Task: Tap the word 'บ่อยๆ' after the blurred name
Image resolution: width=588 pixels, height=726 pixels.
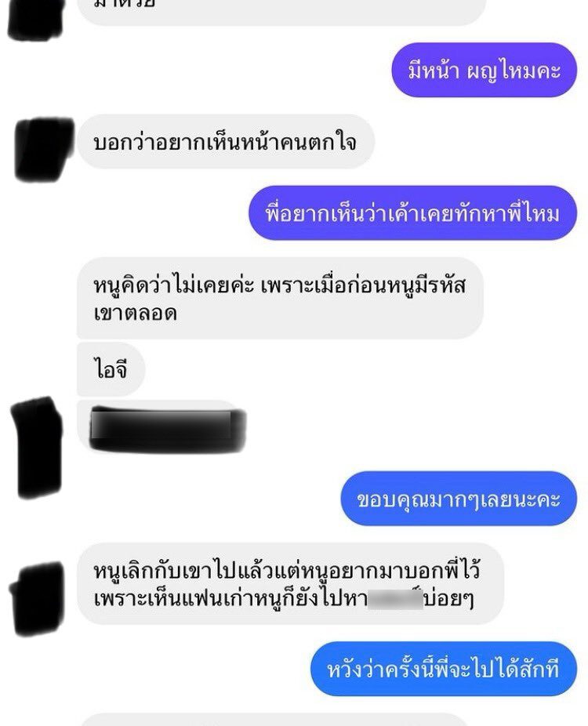Action: 448,599
